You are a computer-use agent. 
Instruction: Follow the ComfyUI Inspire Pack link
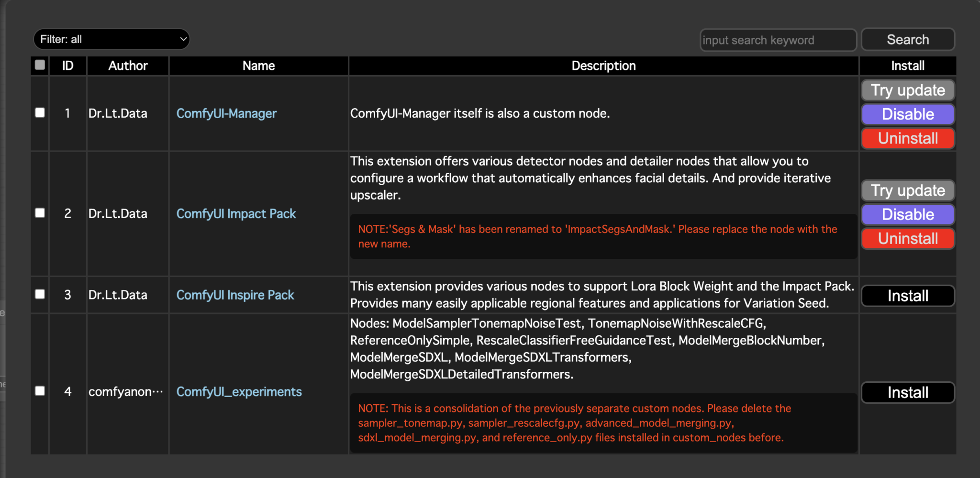point(235,295)
